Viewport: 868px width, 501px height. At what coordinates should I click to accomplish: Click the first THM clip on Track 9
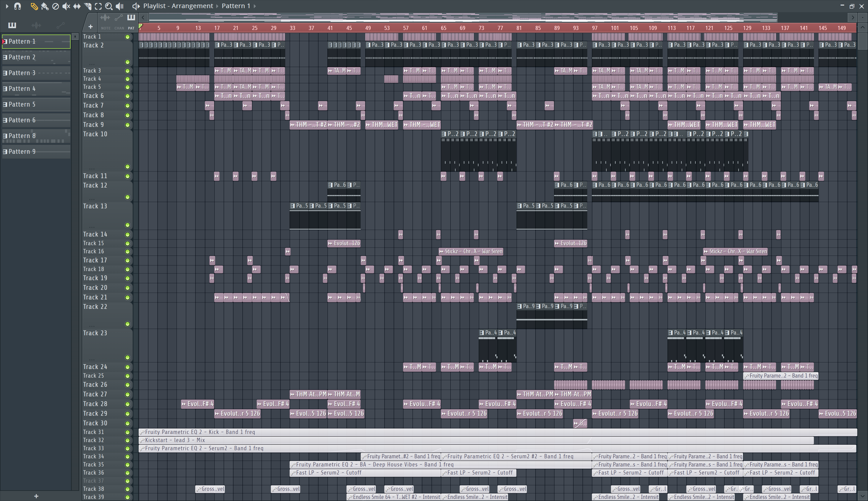pos(308,125)
